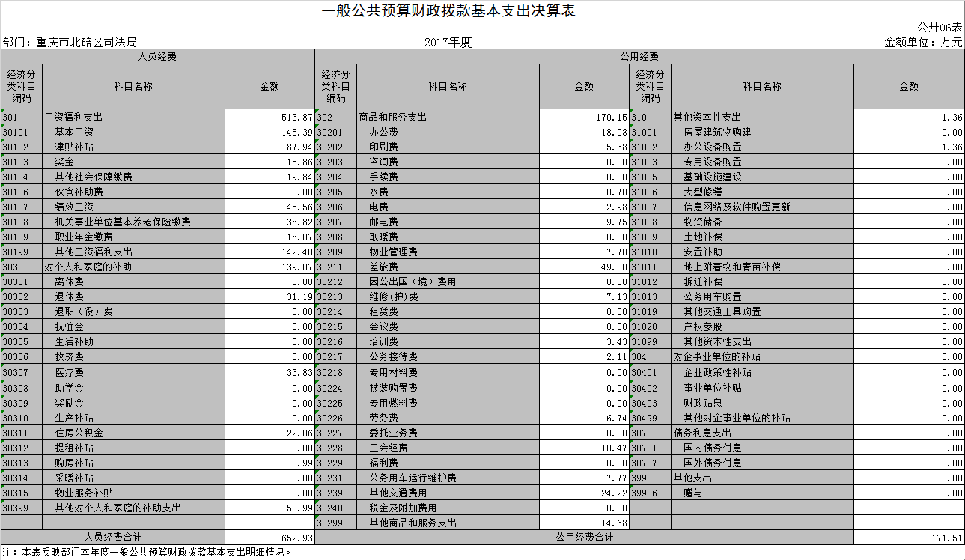Select the cell 其他资本性支出 in row 310

(x=762, y=118)
